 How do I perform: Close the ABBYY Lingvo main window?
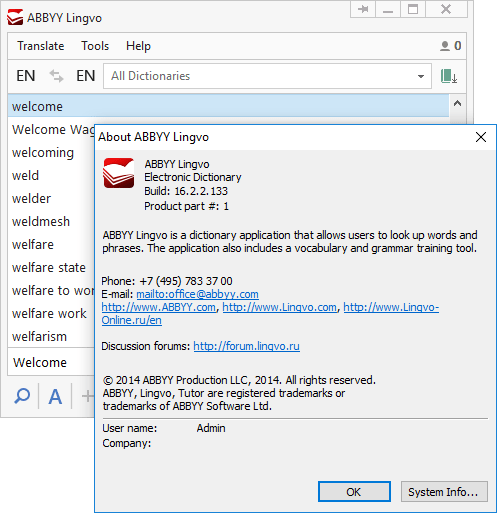pyautogui.click(x=446, y=9)
